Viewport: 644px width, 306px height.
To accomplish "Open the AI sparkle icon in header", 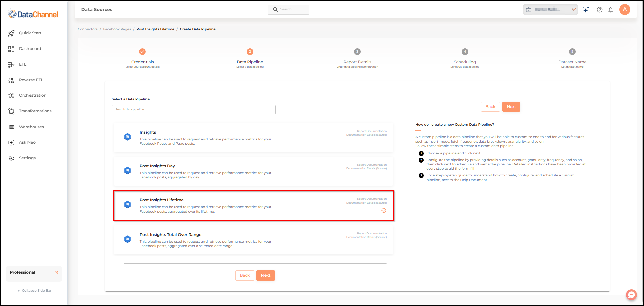I will pos(586,10).
